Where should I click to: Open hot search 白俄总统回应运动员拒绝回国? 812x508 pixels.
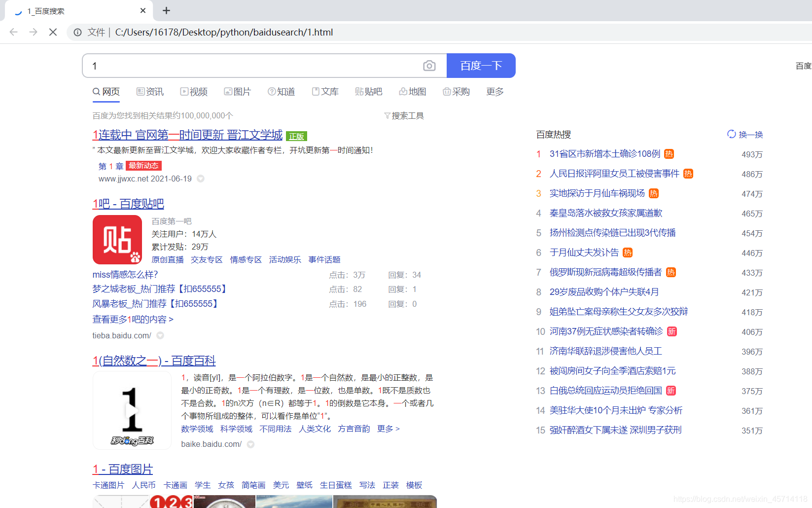pos(606,391)
